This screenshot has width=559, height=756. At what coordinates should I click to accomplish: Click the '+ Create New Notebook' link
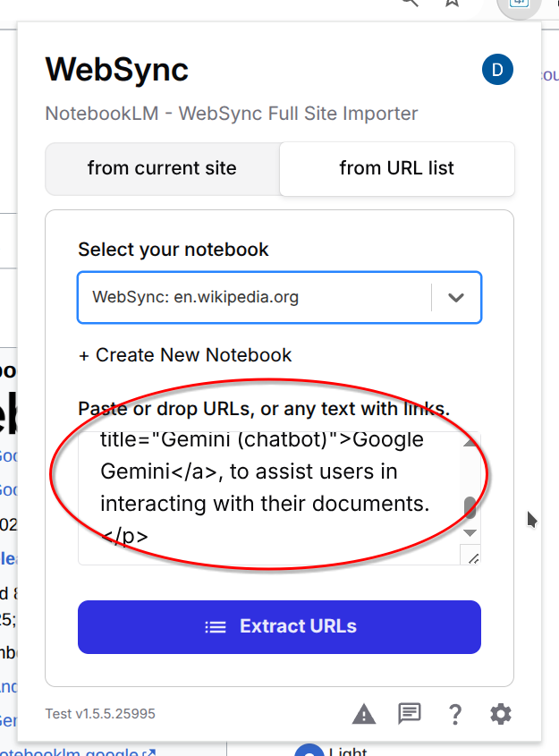184,355
